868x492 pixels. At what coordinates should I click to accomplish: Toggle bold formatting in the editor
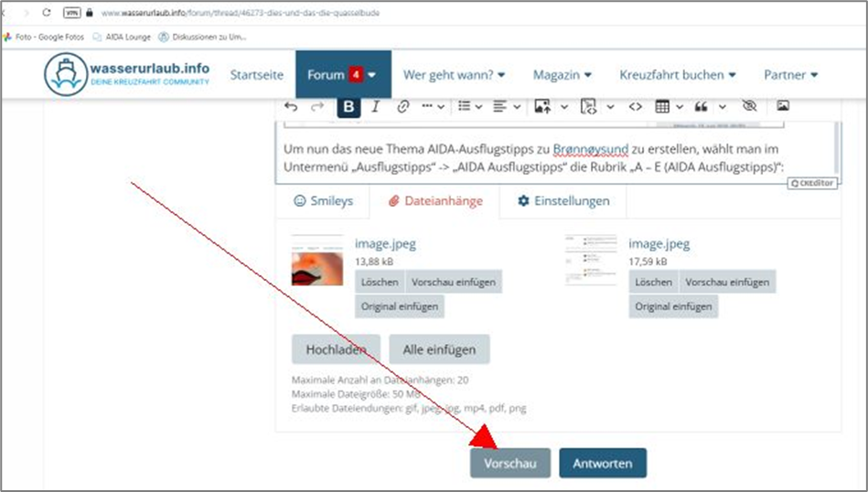pos(348,106)
